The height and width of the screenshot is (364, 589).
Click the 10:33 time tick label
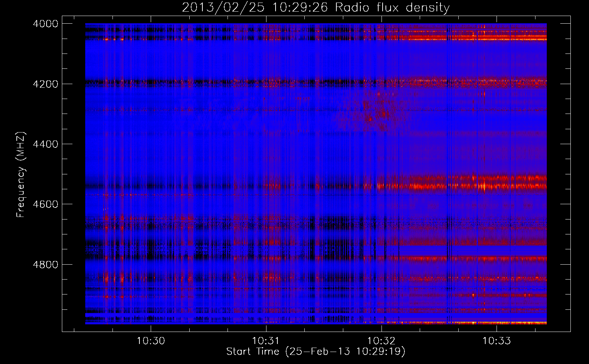tap(497, 341)
